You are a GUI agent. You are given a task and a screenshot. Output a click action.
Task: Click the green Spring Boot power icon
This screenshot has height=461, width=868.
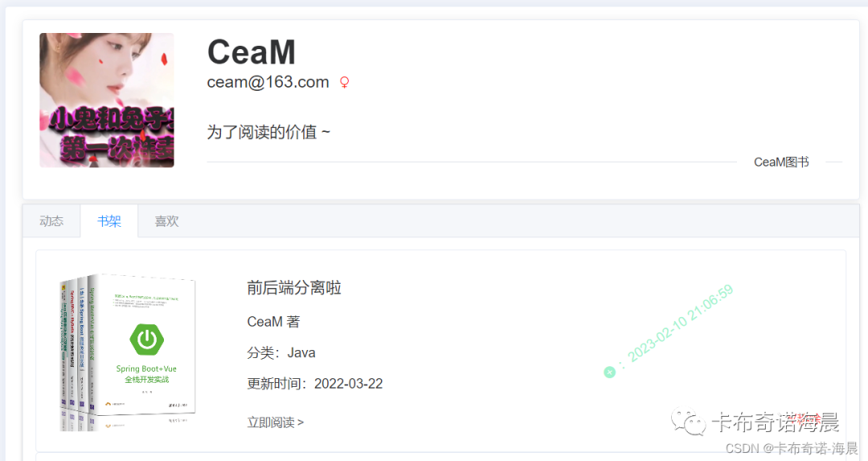point(147,340)
